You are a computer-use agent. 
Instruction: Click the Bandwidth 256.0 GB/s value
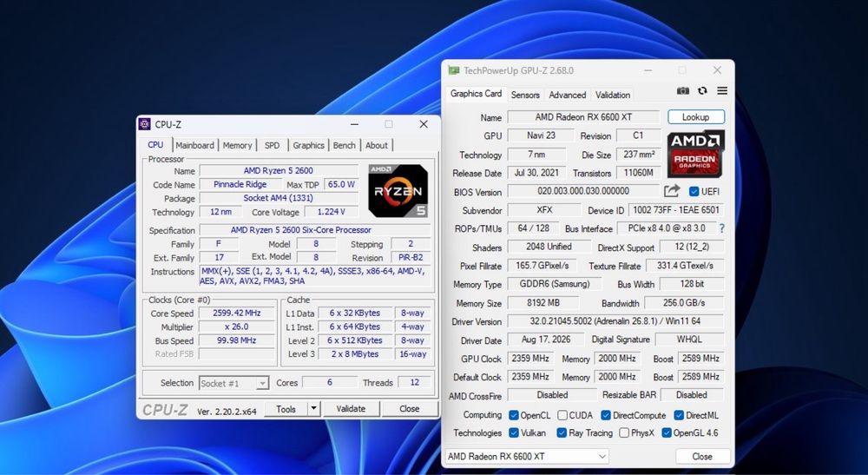684,303
